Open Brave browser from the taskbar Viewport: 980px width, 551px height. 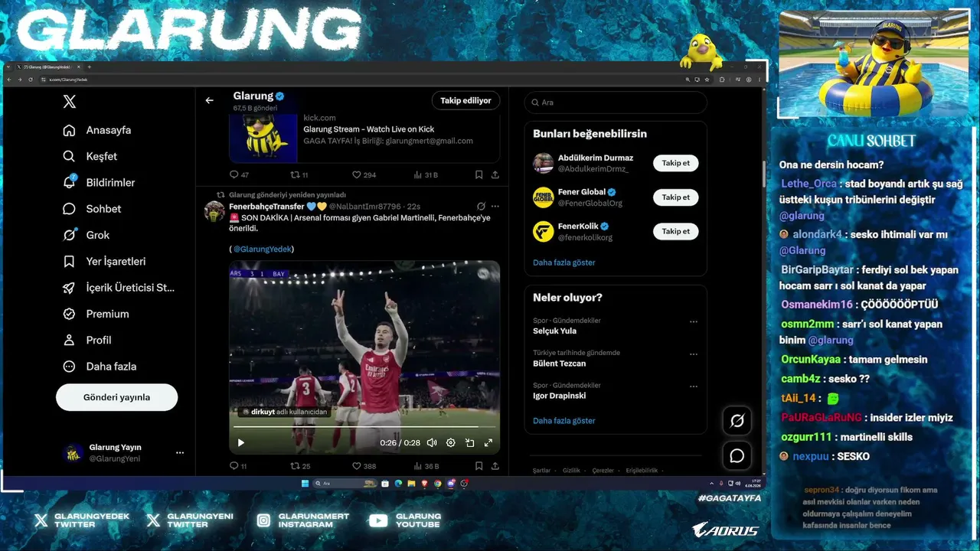click(424, 484)
